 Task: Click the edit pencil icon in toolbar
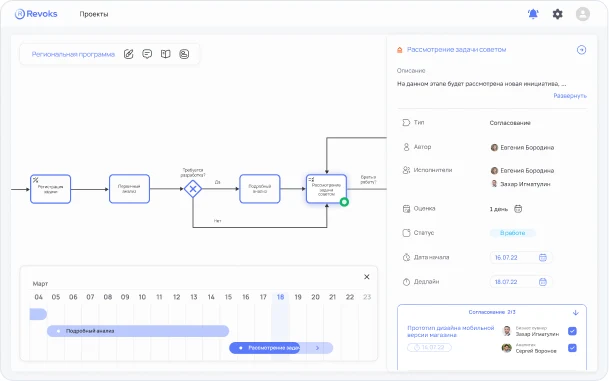pos(129,54)
